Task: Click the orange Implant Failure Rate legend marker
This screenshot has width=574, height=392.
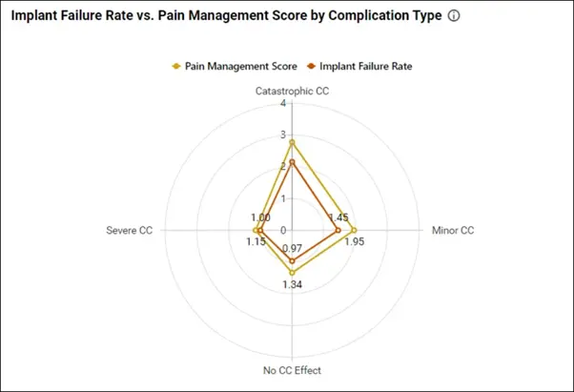Action: pos(311,66)
